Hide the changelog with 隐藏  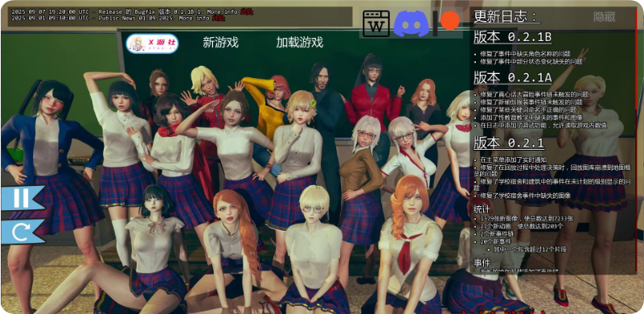point(604,17)
